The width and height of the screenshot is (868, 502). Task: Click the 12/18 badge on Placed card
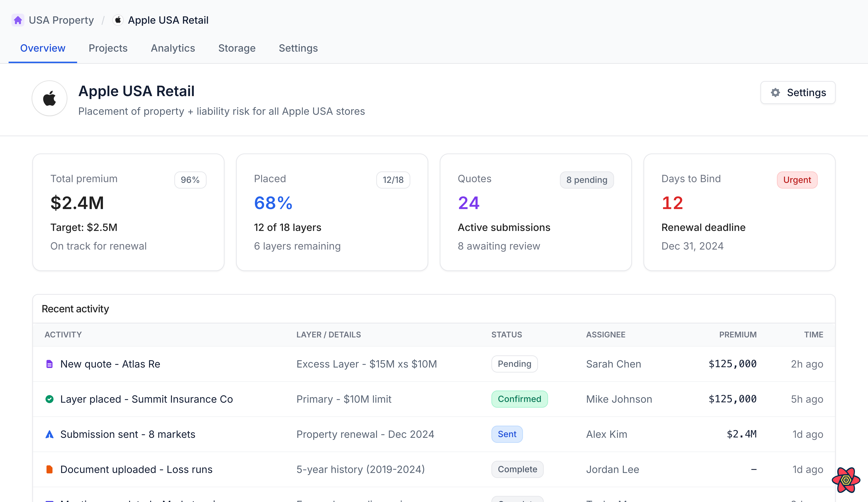tap(393, 180)
